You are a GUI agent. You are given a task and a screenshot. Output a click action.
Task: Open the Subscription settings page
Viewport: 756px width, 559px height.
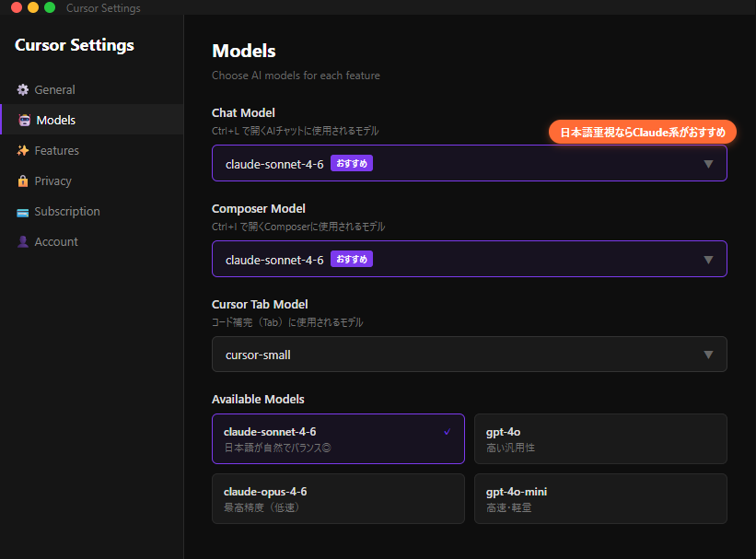click(67, 212)
